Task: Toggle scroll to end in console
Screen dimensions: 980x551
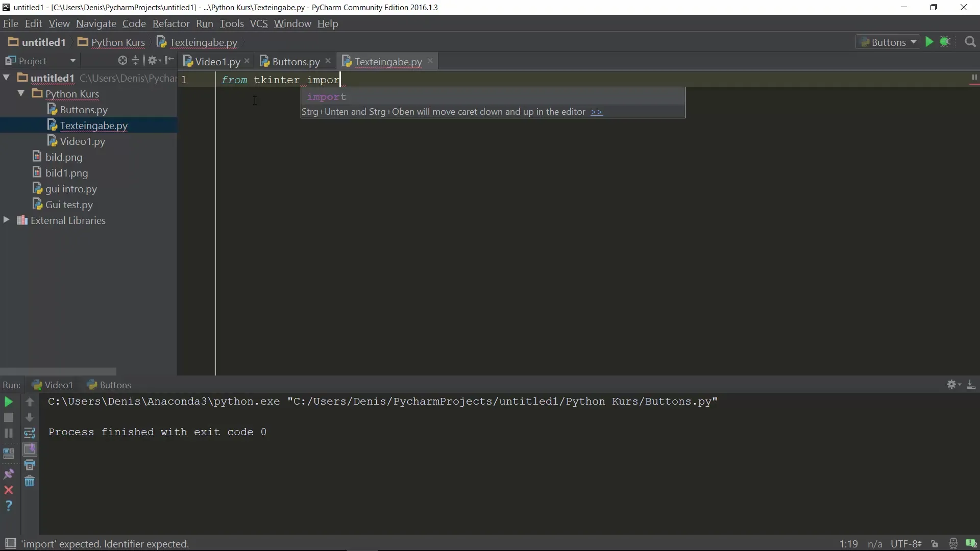Action: (30, 449)
